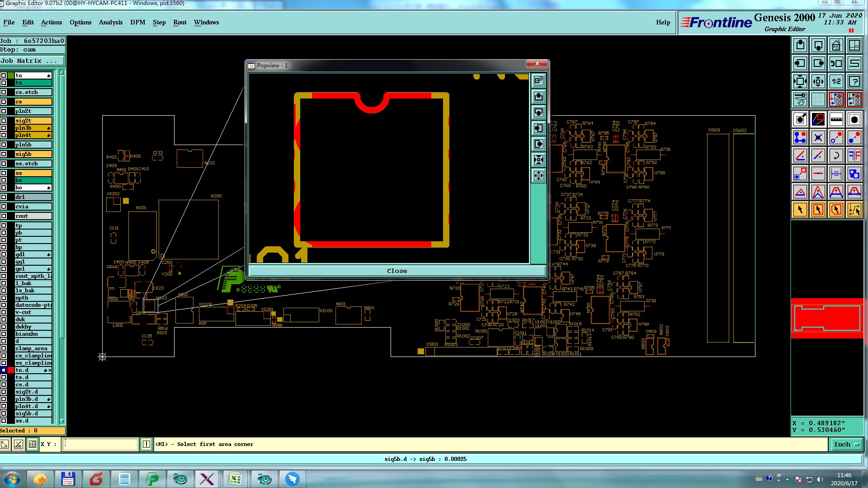
Task: Click Close button in Popview window
Action: 396,271
